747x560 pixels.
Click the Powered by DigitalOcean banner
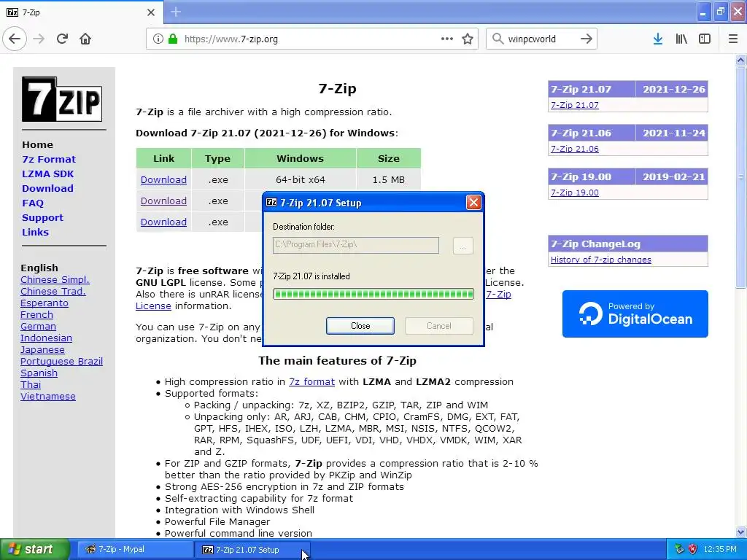(635, 314)
